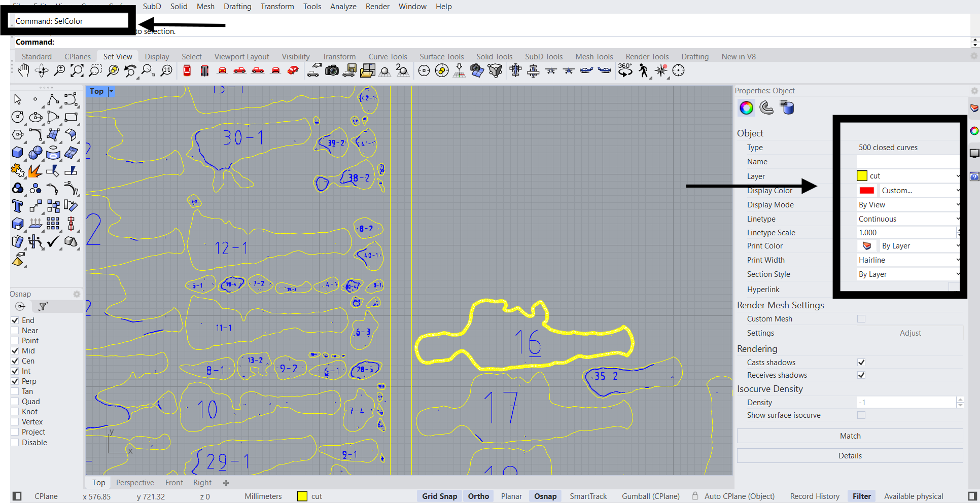
Task: Open the Analyze menu
Action: [x=343, y=7]
